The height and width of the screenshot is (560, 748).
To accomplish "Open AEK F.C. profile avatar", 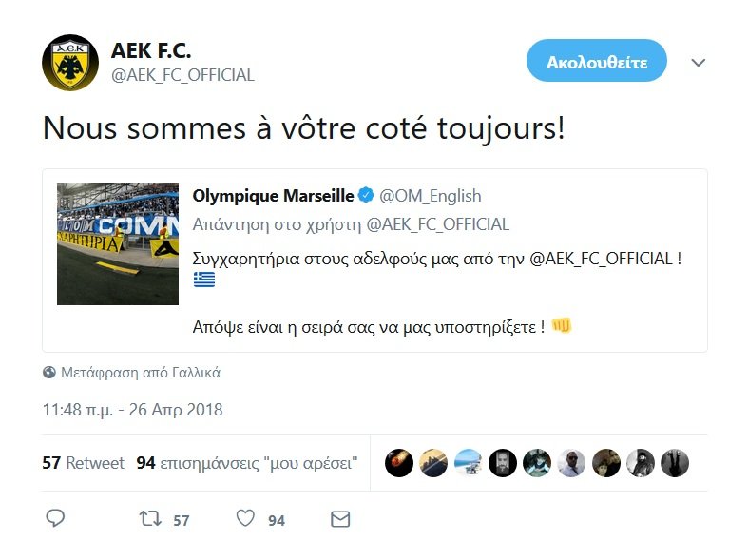I will point(70,63).
